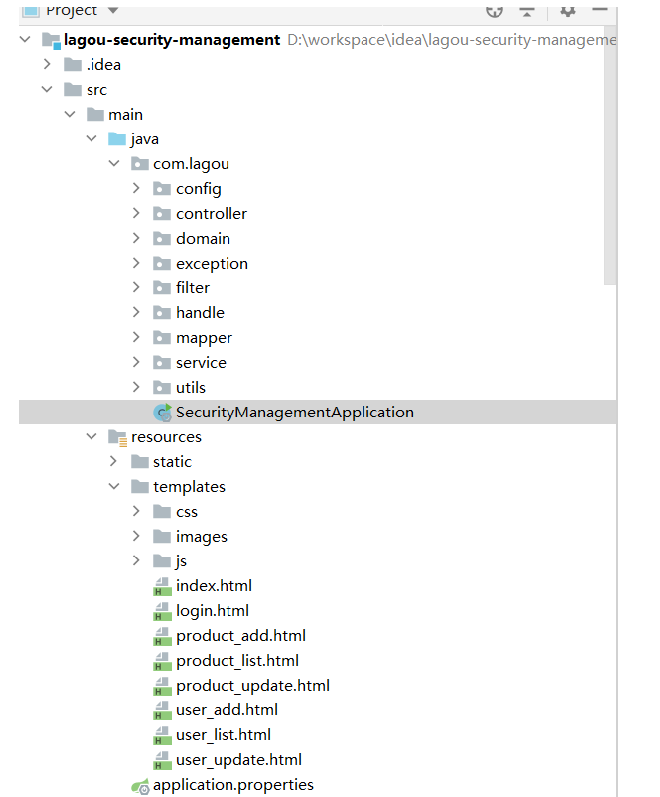Screen dimensions: 660x797
Task: Expand the handle package chevron
Action: tap(136, 312)
